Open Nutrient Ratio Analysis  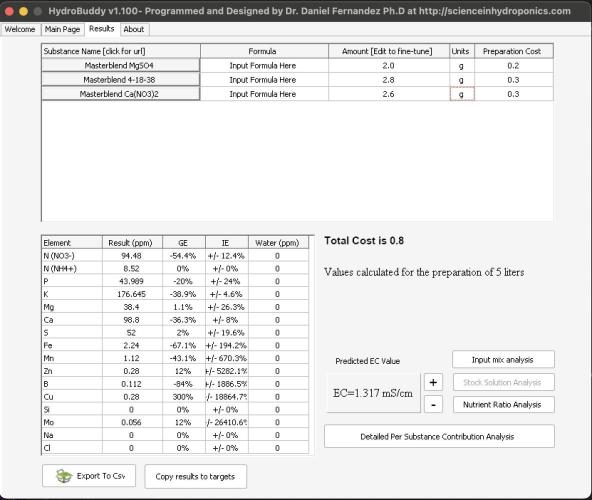pyautogui.click(x=503, y=404)
